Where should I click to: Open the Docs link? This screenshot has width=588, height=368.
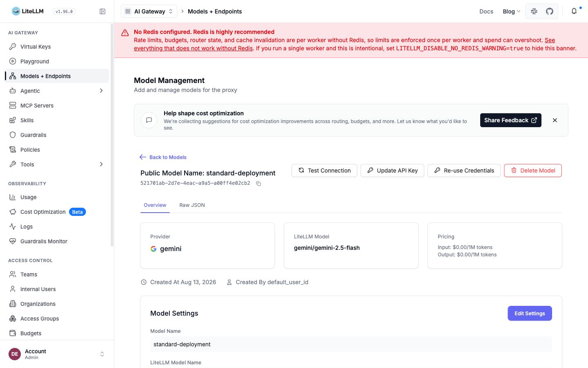pos(486,11)
